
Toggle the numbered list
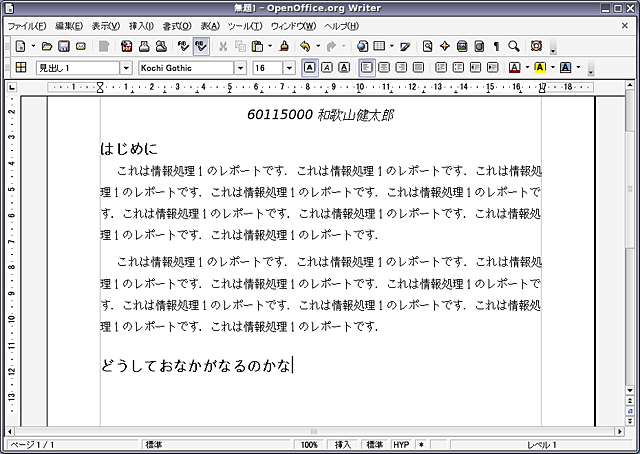[440, 67]
